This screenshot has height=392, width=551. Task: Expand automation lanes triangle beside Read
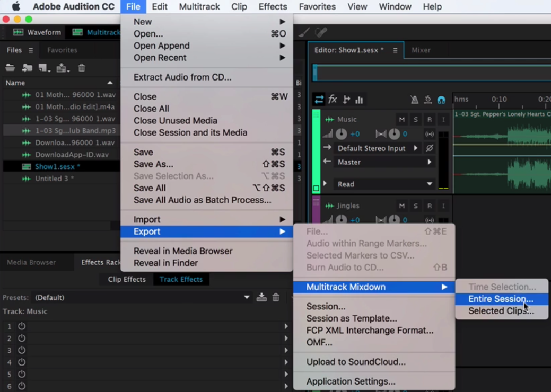coord(325,183)
